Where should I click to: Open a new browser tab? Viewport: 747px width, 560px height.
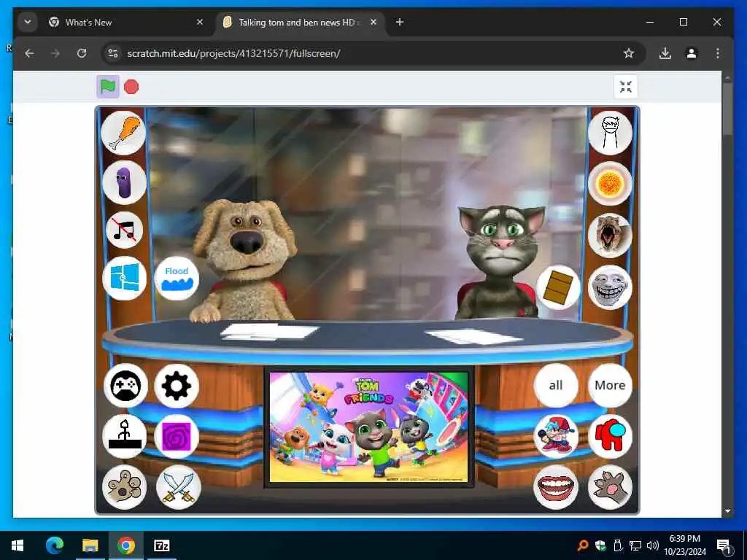(x=400, y=23)
